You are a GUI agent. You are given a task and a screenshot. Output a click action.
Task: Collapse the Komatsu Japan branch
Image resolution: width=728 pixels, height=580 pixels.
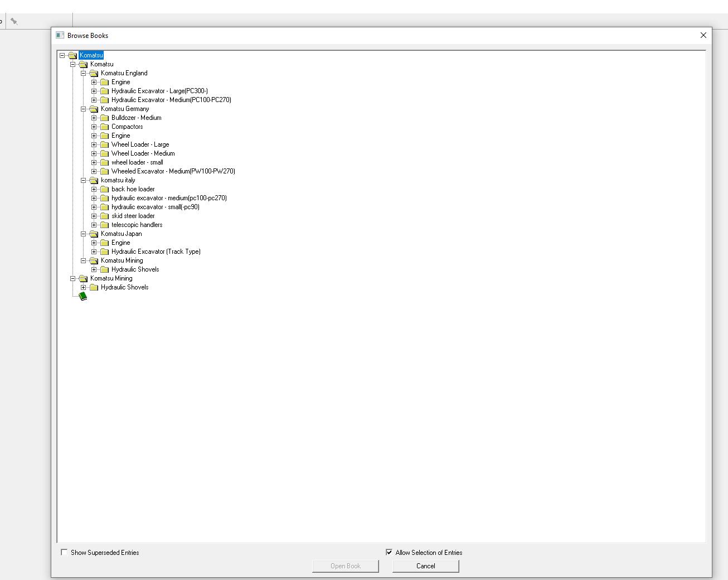coord(84,234)
